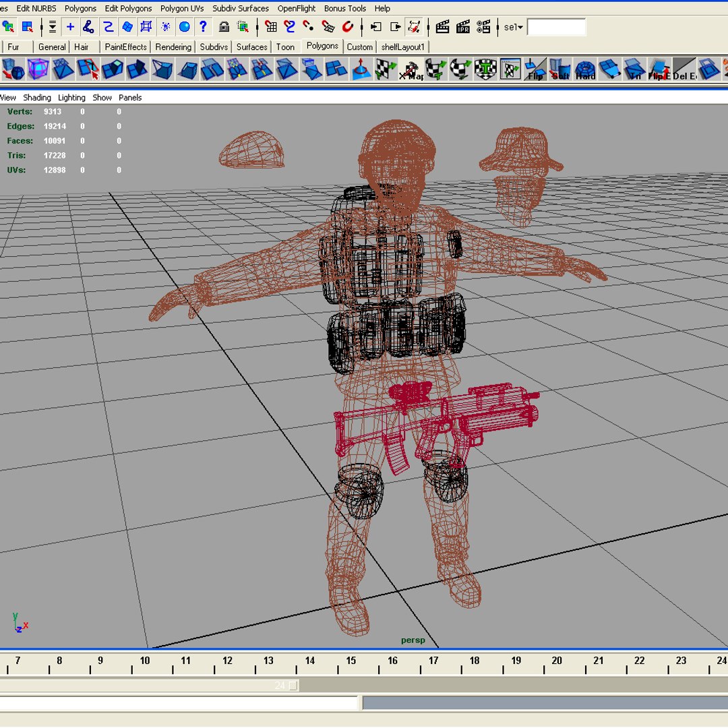Open the UV Texture Editor shelf icon
This screenshot has height=728, width=728.
point(510,69)
